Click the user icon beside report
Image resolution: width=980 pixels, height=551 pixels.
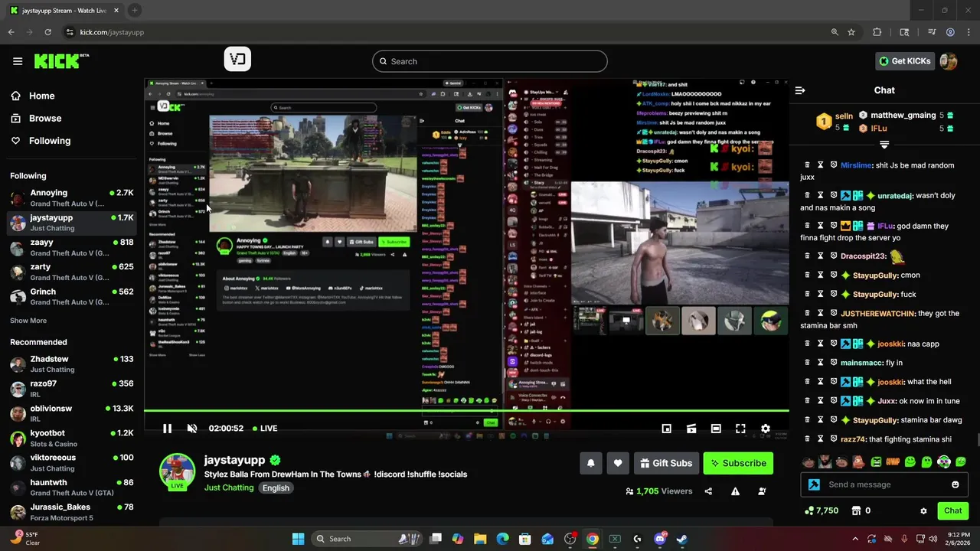(x=763, y=491)
